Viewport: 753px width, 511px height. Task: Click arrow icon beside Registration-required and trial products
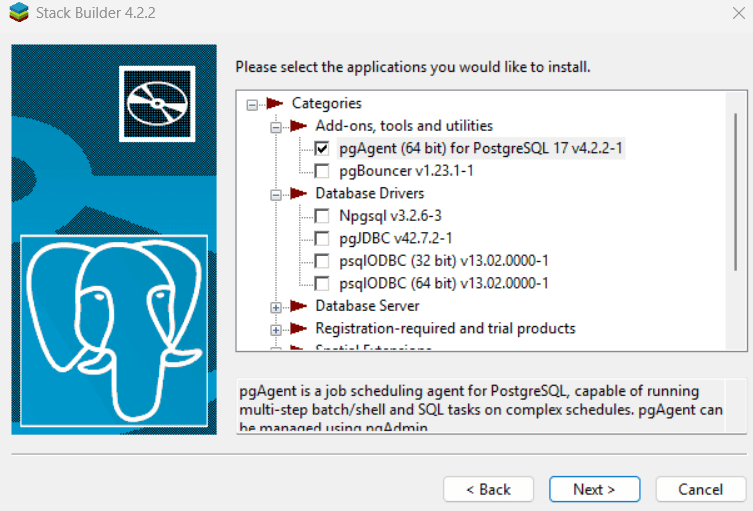(298, 328)
